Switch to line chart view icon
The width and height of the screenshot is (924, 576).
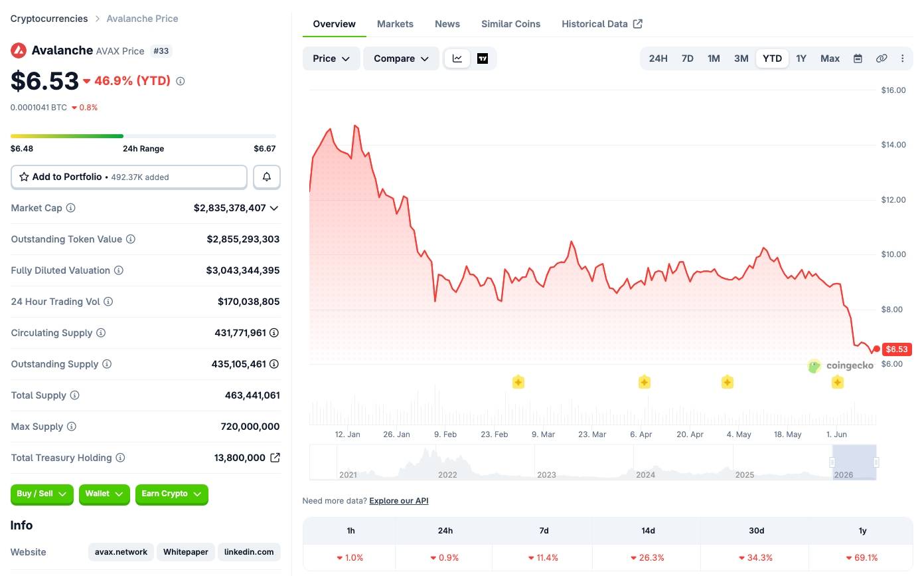tap(457, 58)
